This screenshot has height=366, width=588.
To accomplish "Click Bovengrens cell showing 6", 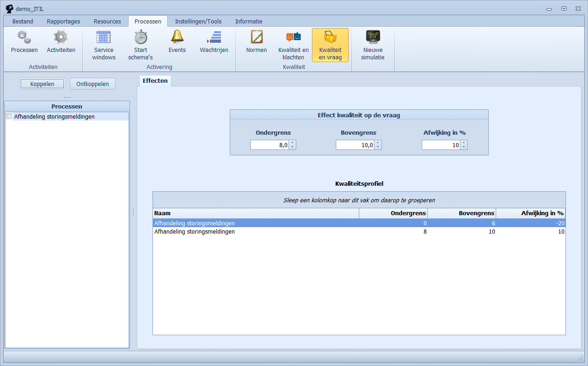I will 462,223.
